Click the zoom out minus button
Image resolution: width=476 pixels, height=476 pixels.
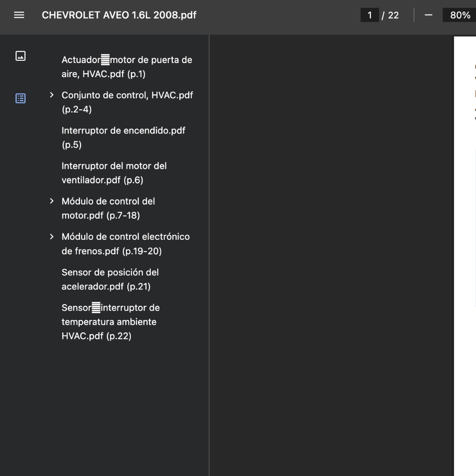click(428, 15)
